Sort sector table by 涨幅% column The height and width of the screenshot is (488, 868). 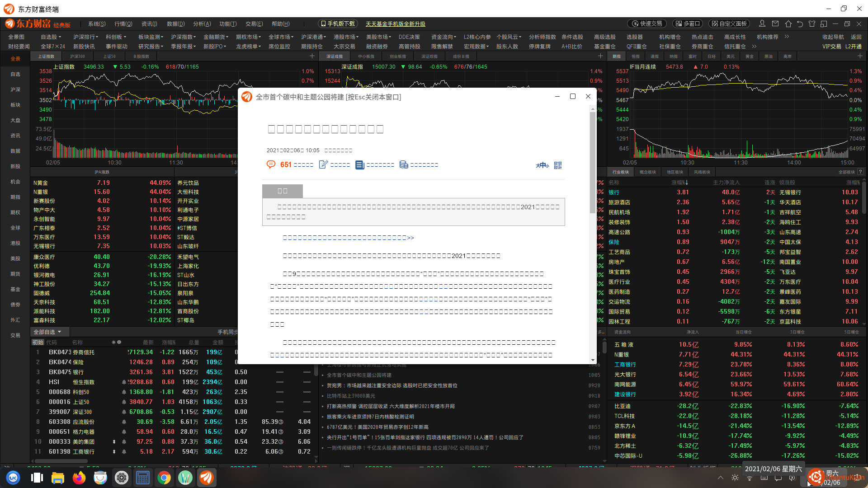679,183
